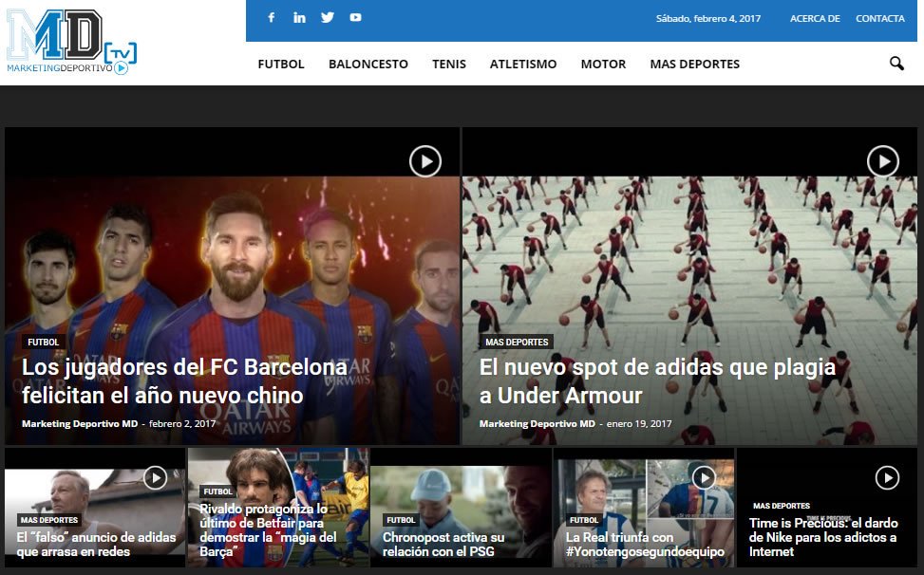Open the FUTBOL menu

(281, 65)
